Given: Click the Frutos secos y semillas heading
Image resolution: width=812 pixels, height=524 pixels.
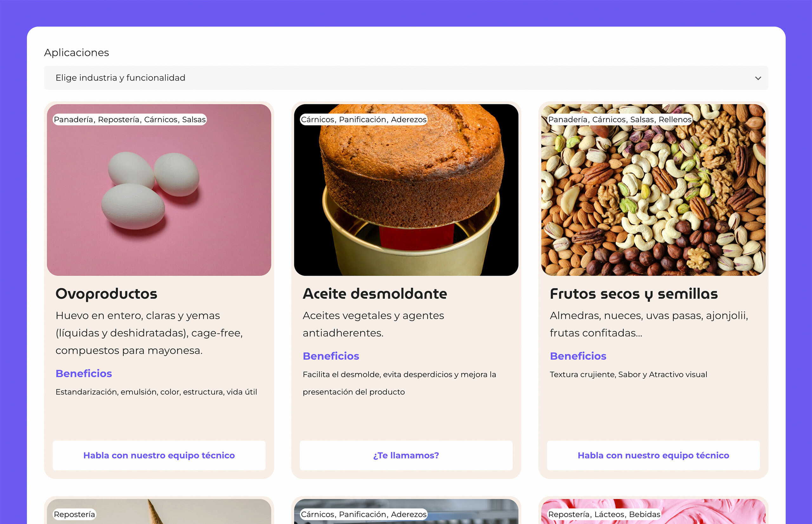Looking at the screenshot, I should pyautogui.click(x=633, y=294).
